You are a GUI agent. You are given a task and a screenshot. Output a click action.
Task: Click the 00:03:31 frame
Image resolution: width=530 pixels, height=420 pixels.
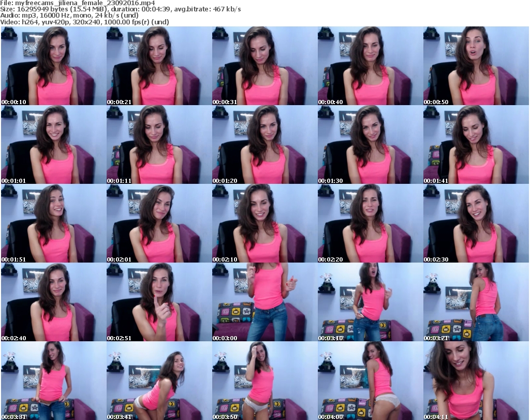53,381
